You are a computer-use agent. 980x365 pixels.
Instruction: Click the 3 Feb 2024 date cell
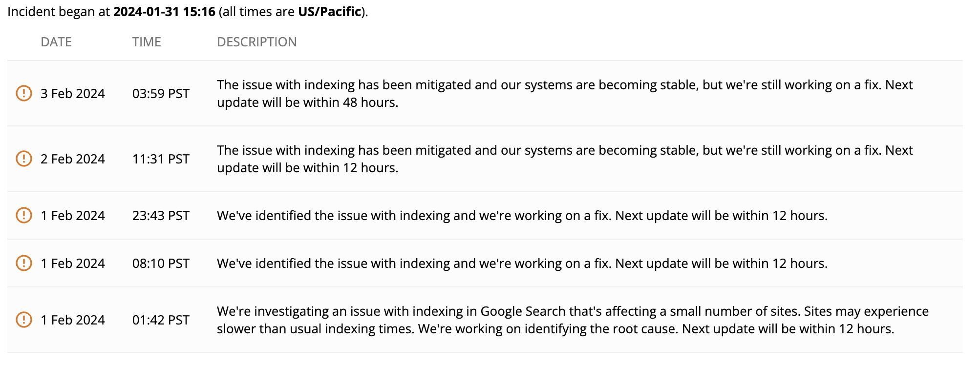(73, 94)
